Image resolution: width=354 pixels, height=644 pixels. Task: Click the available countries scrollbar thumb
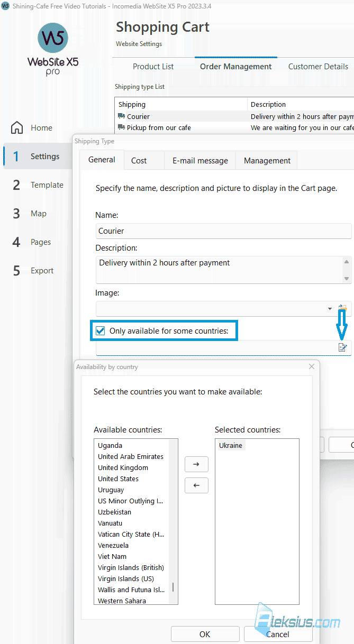173,587
